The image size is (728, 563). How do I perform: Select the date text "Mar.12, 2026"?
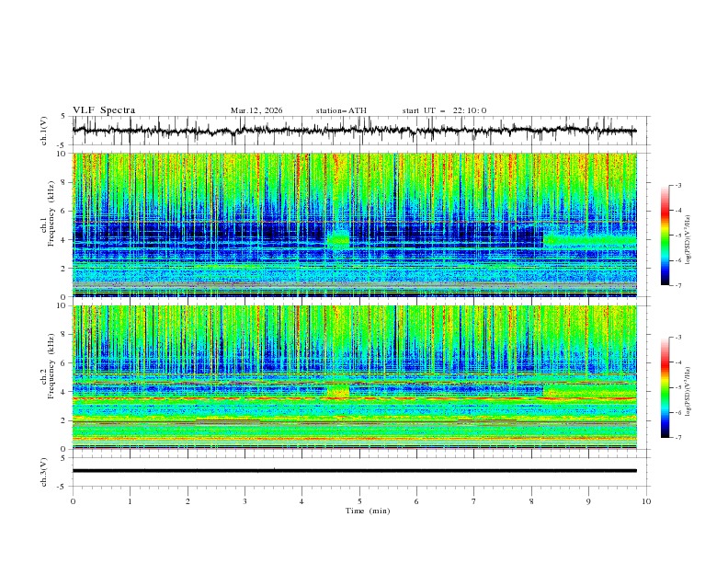(x=256, y=110)
